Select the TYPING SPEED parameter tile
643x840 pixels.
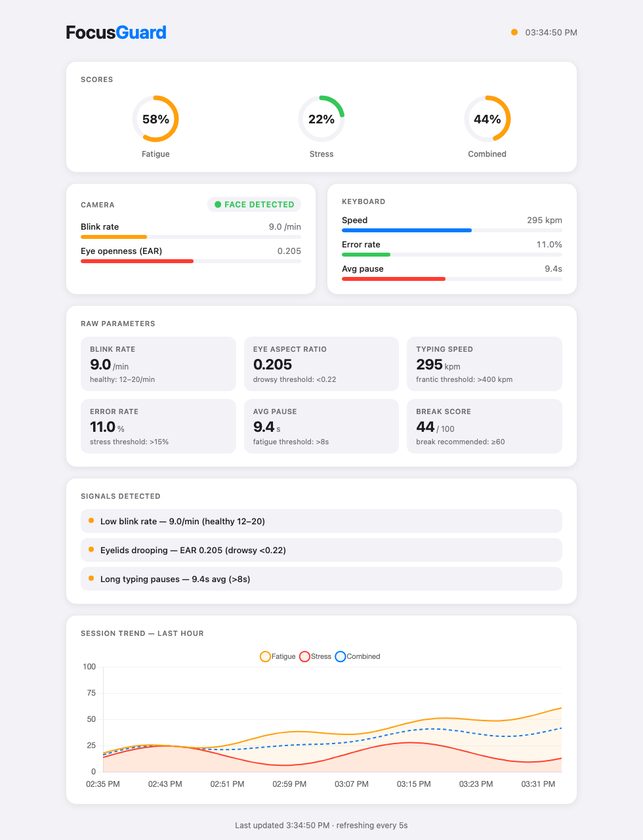(x=485, y=364)
